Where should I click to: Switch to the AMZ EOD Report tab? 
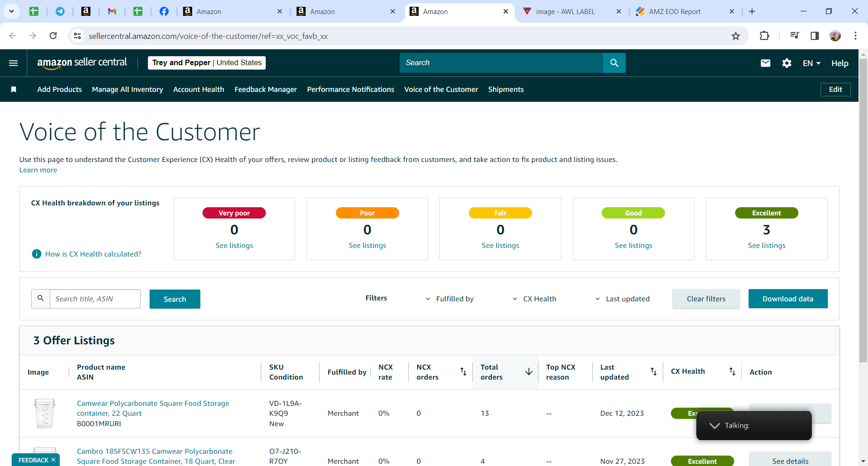coord(675,11)
